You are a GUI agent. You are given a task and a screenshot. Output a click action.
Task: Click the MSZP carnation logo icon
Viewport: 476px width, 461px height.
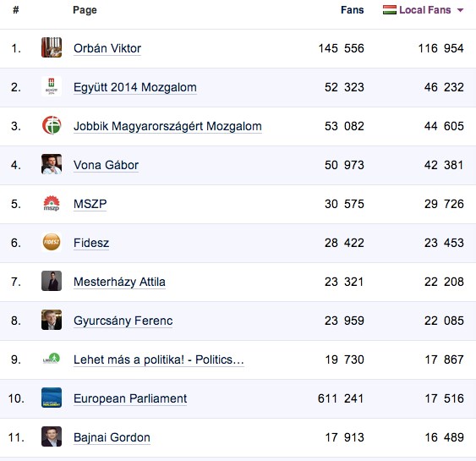point(52,203)
